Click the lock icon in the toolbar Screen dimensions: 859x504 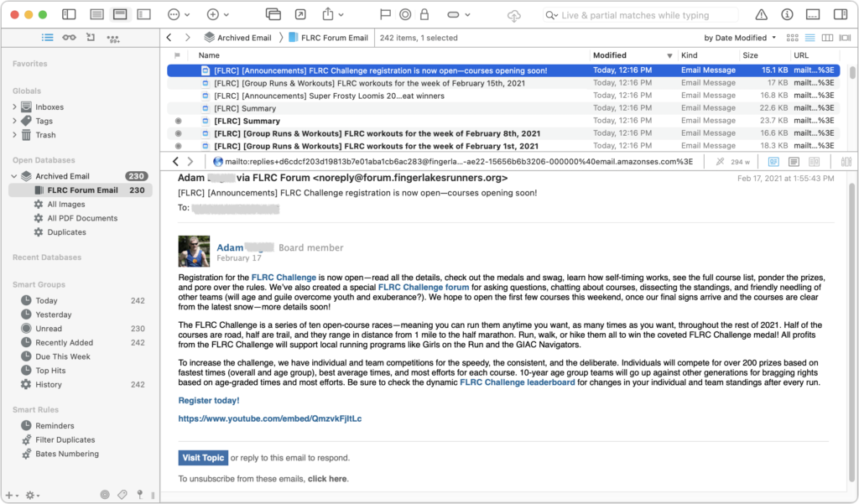(x=424, y=14)
